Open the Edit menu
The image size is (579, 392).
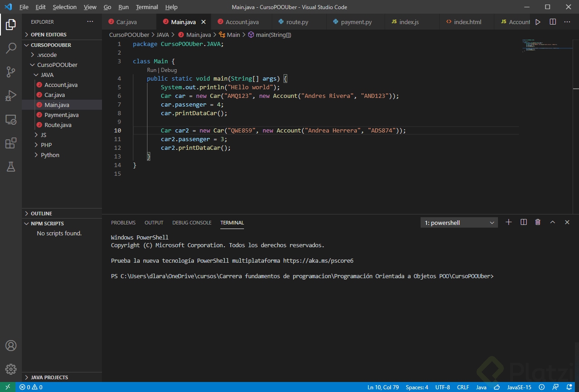coord(41,7)
